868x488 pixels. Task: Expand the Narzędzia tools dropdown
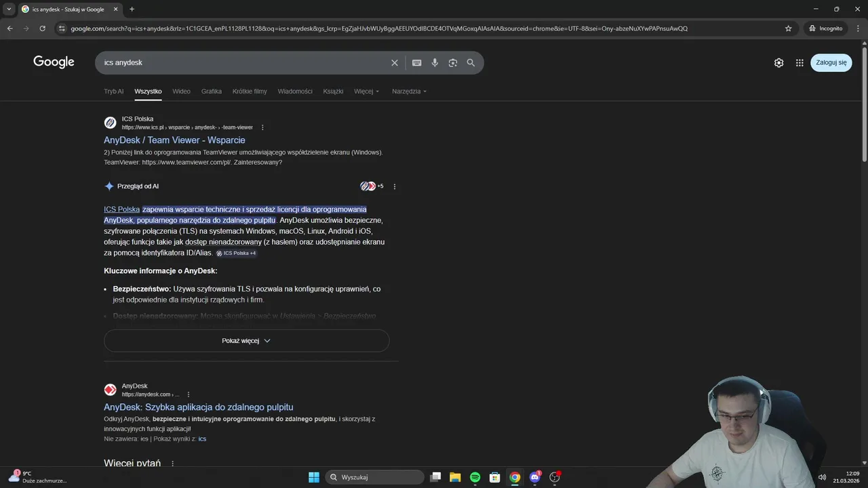click(x=409, y=91)
